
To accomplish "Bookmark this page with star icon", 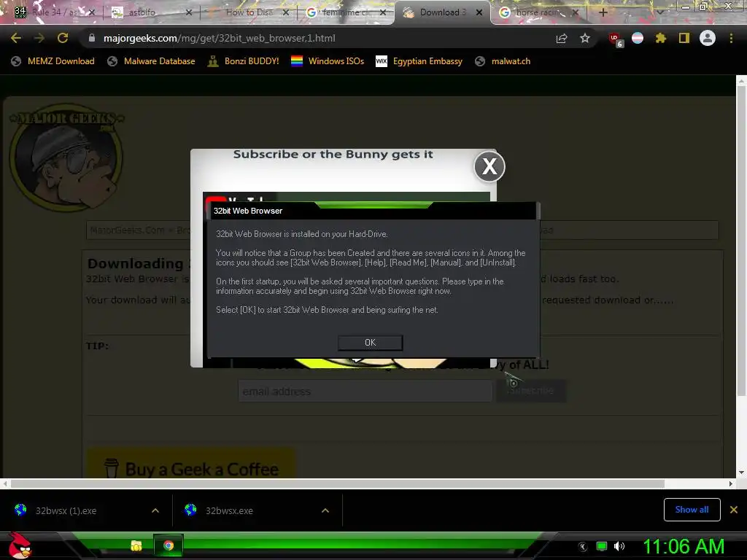I will point(585,38).
